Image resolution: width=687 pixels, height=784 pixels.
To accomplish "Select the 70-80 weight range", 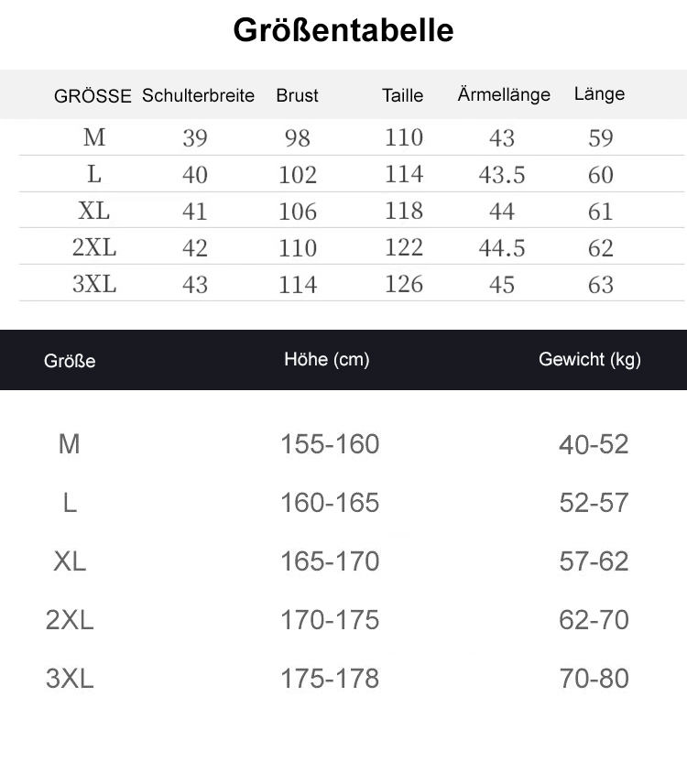I will pyautogui.click(x=594, y=679).
